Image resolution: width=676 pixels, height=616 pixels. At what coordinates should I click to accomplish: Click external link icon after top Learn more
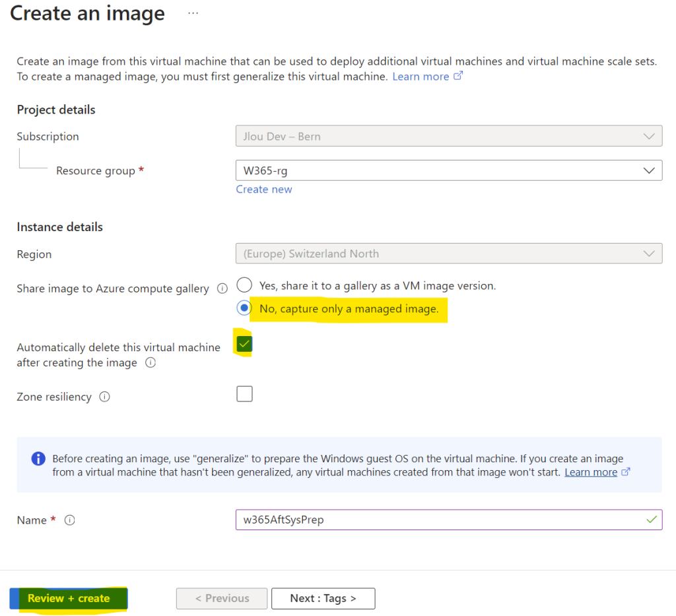458,76
